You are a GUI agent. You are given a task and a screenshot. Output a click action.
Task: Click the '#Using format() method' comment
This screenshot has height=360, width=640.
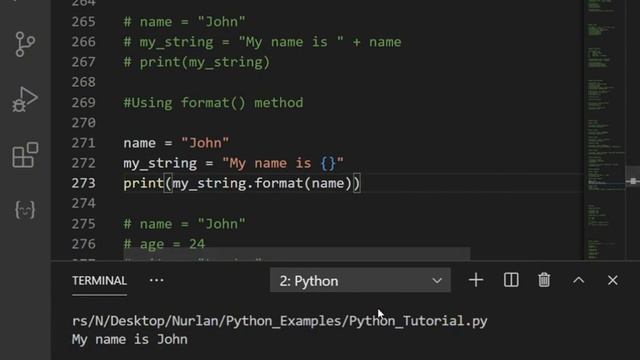click(213, 102)
